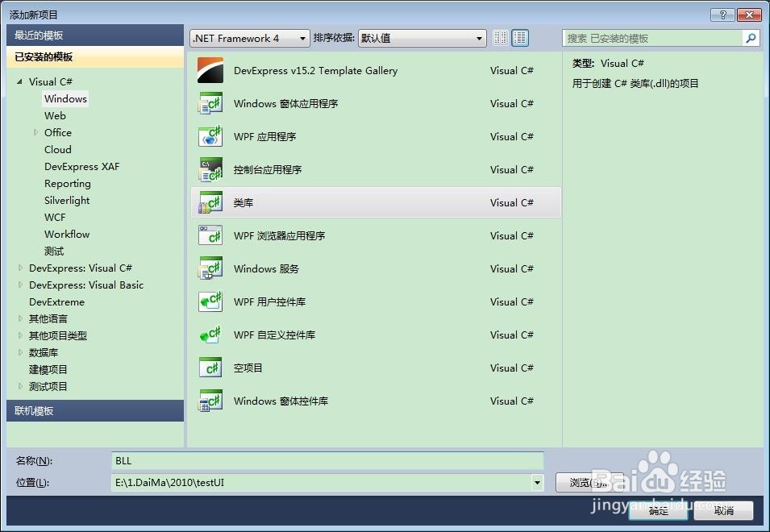This screenshot has height=532, width=770.
Task: Select the WPF 应用程序 template name
Action: coord(264,136)
